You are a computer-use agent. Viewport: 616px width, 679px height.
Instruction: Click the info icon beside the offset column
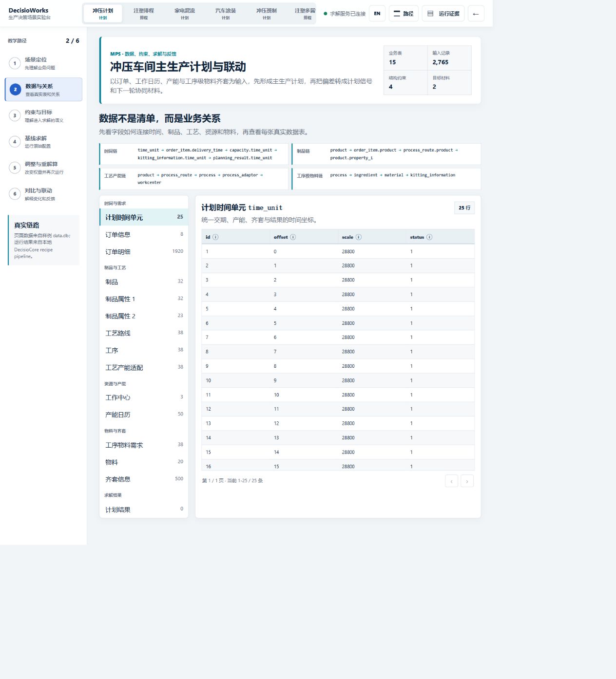point(293,237)
